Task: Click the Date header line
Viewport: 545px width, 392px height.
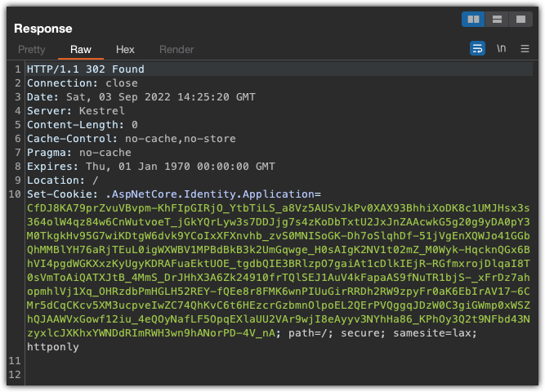Action: pos(141,97)
